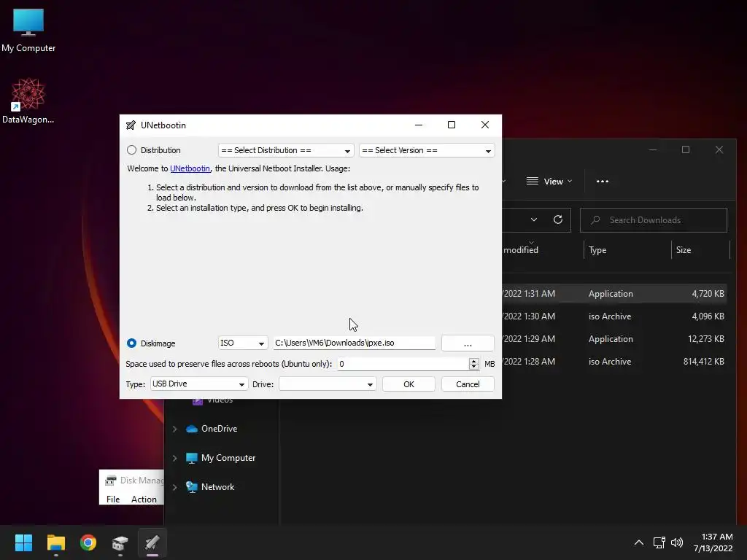Click the Search Downloads box
The image size is (747, 560).
point(654,220)
